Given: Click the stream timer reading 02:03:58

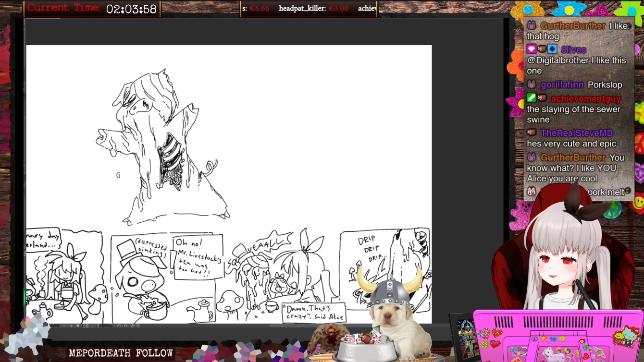Looking at the screenshot, I should (x=132, y=9).
